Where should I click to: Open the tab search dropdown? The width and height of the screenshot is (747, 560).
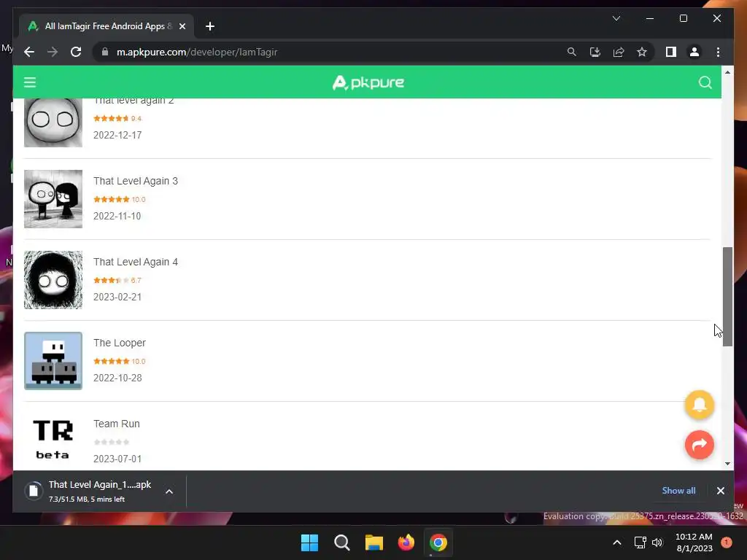(616, 18)
